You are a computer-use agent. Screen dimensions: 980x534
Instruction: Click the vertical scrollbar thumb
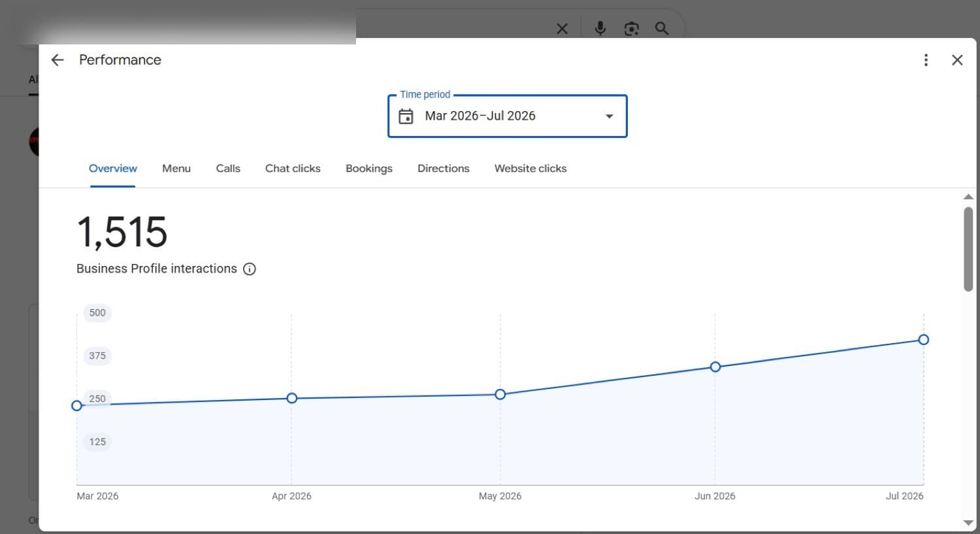[x=968, y=249]
